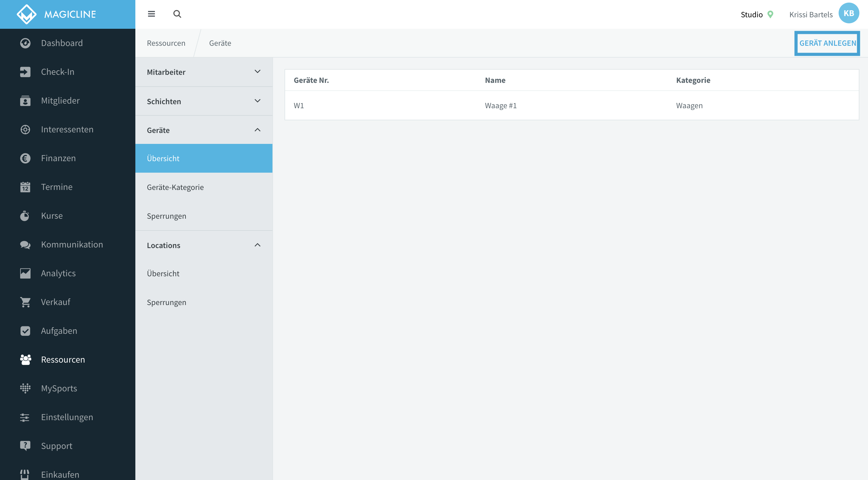Click the Check-In arrow icon
Image resolution: width=868 pixels, height=480 pixels.
click(25, 72)
